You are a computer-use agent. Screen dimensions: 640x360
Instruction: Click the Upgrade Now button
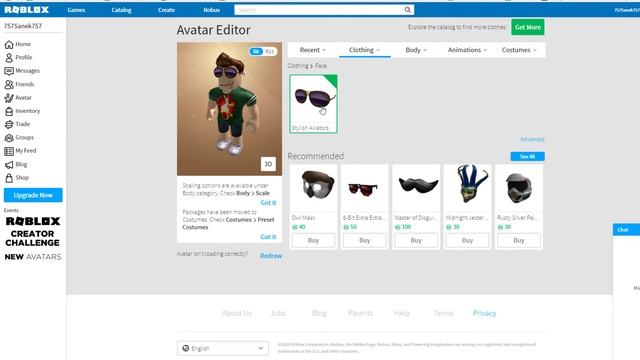[x=33, y=195]
